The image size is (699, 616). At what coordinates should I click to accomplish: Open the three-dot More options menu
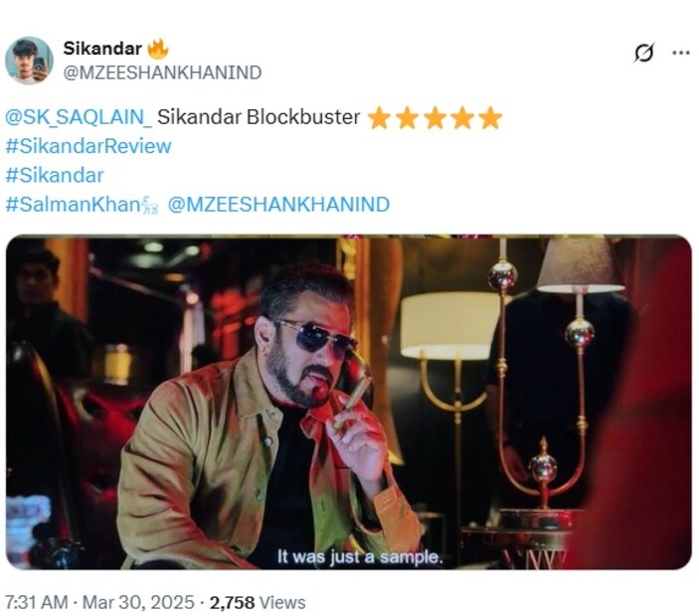coord(681,53)
